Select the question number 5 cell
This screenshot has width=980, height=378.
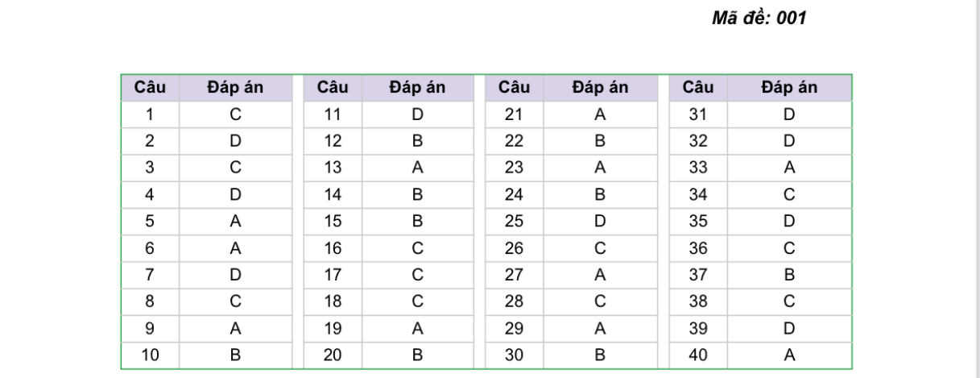click(150, 222)
